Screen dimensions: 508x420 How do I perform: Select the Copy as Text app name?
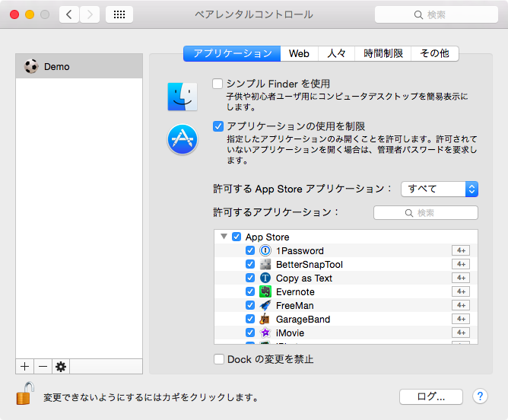pyautogui.click(x=304, y=278)
